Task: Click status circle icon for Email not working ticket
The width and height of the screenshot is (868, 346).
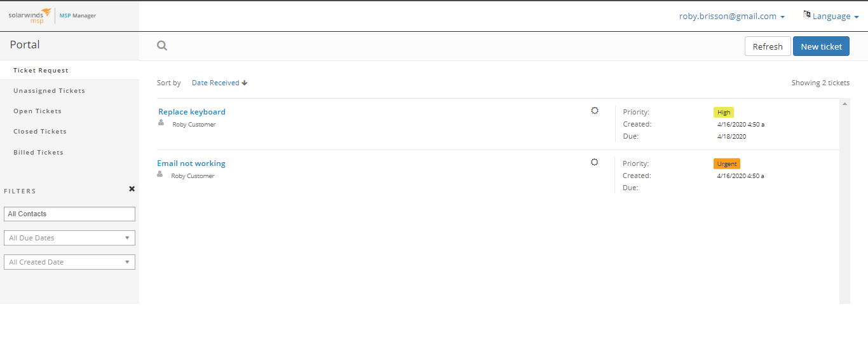Action: [595, 162]
